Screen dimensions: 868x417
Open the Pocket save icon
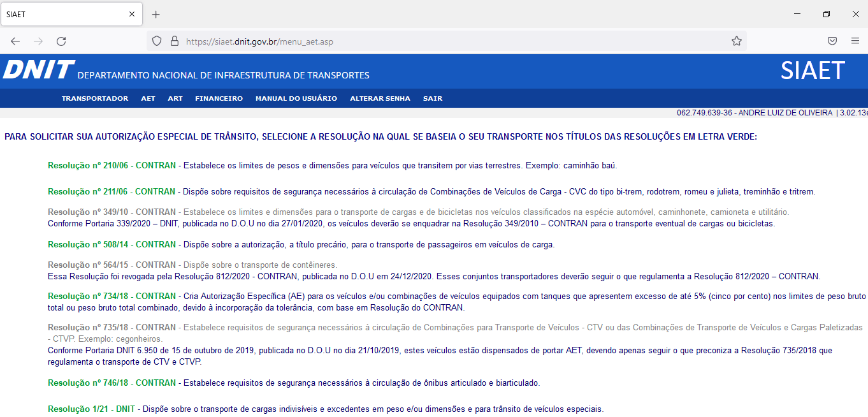point(832,41)
